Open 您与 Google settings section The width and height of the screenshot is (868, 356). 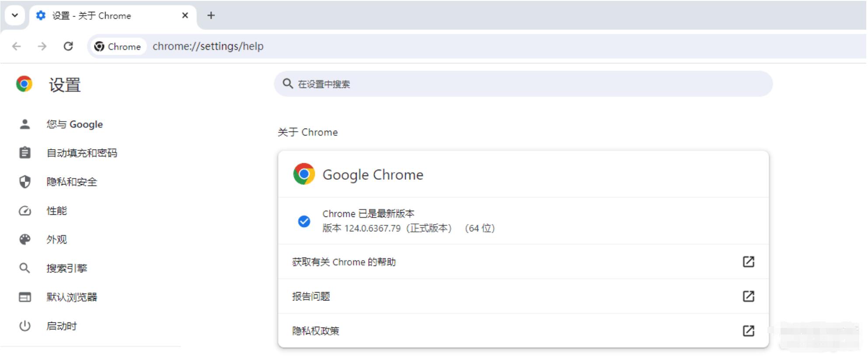coord(75,124)
